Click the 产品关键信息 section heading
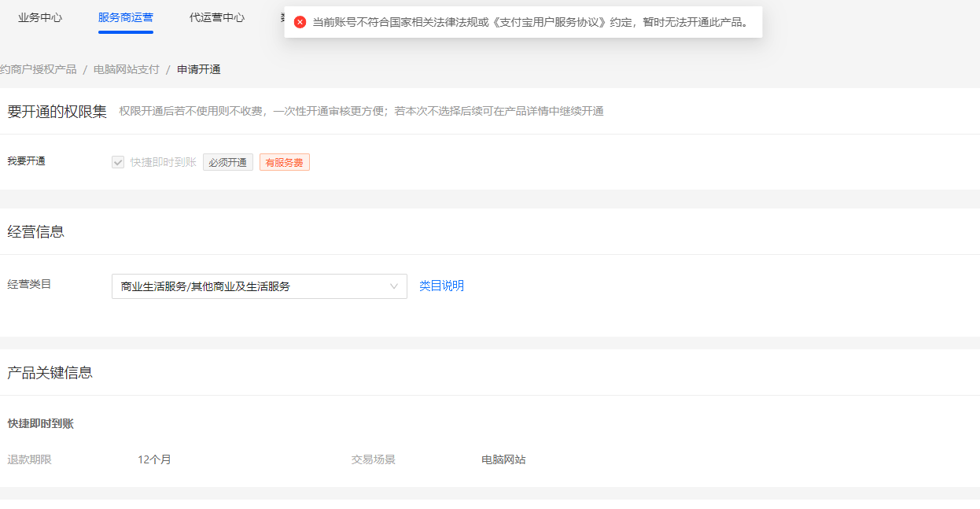This screenshot has width=980, height=509. point(50,373)
